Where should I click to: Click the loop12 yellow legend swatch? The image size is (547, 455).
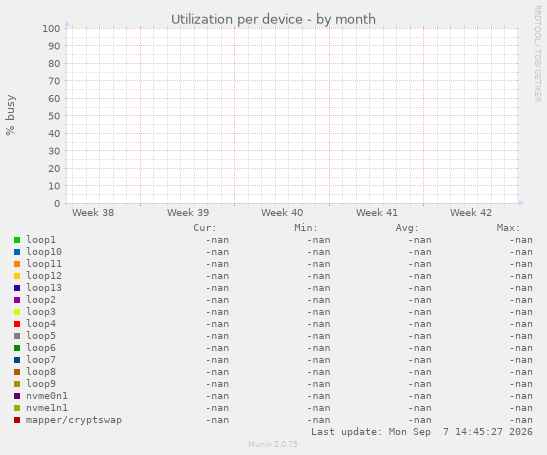click(17, 276)
